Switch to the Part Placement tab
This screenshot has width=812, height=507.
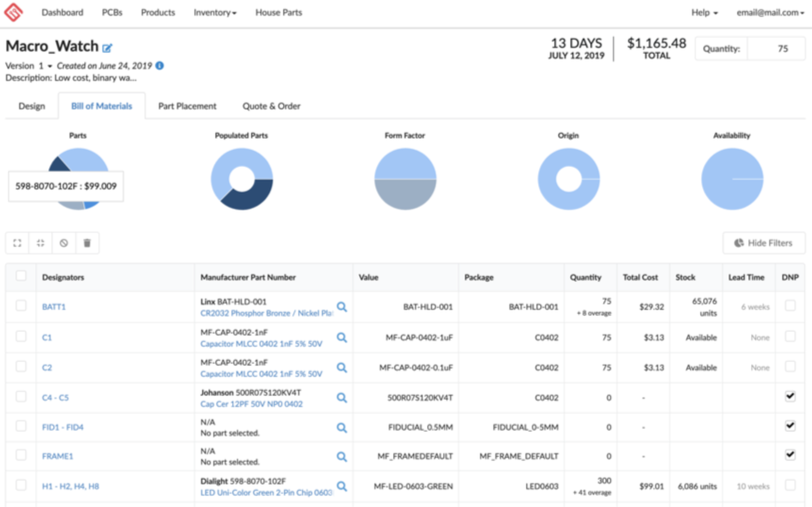187,106
